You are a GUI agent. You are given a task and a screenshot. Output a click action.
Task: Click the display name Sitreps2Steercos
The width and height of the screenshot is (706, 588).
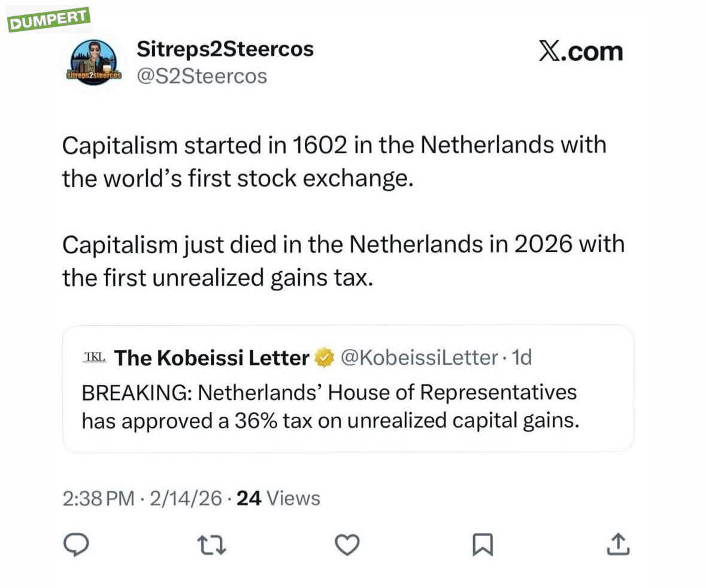226,50
